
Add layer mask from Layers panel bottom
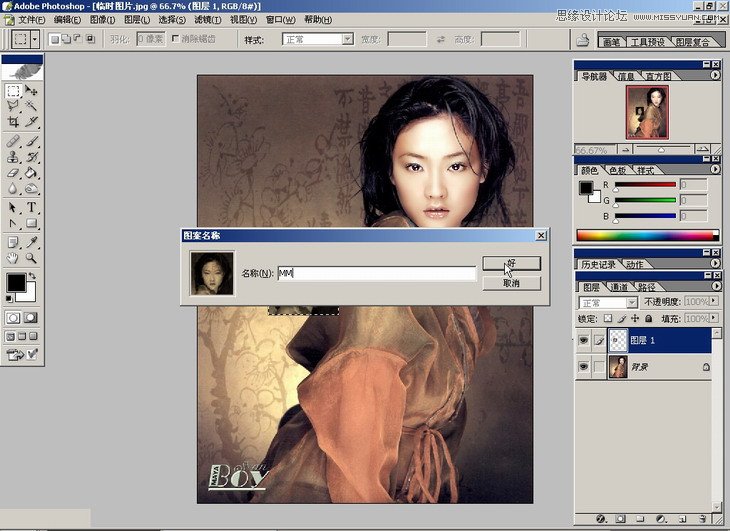click(621, 518)
